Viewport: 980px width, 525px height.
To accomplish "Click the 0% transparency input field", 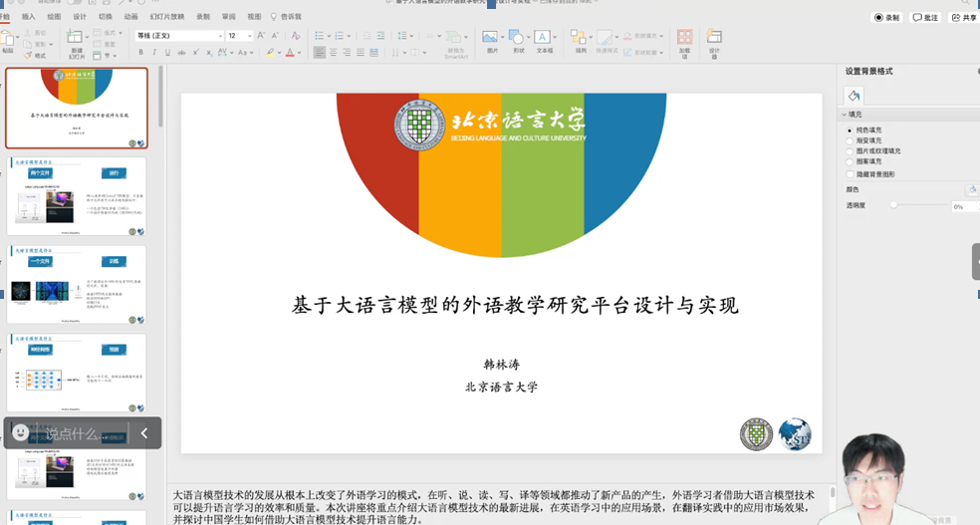I will [x=962, y=207].
